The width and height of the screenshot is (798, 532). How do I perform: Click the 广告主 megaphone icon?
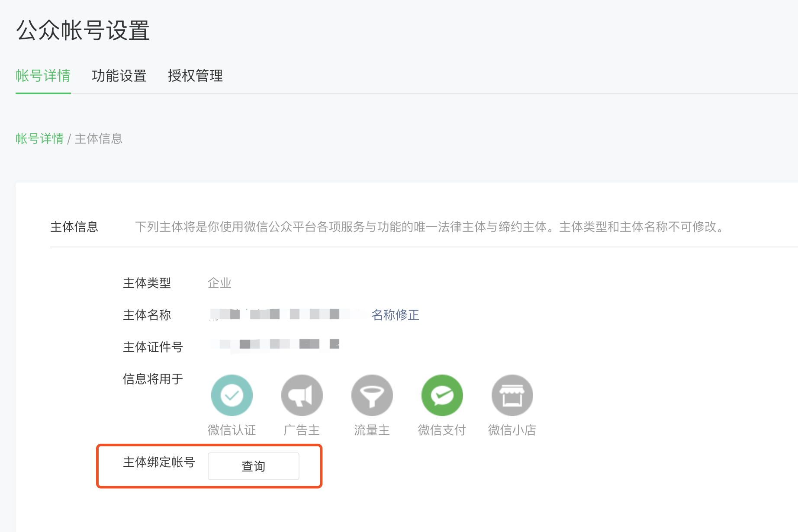click(x=302, y=395)
